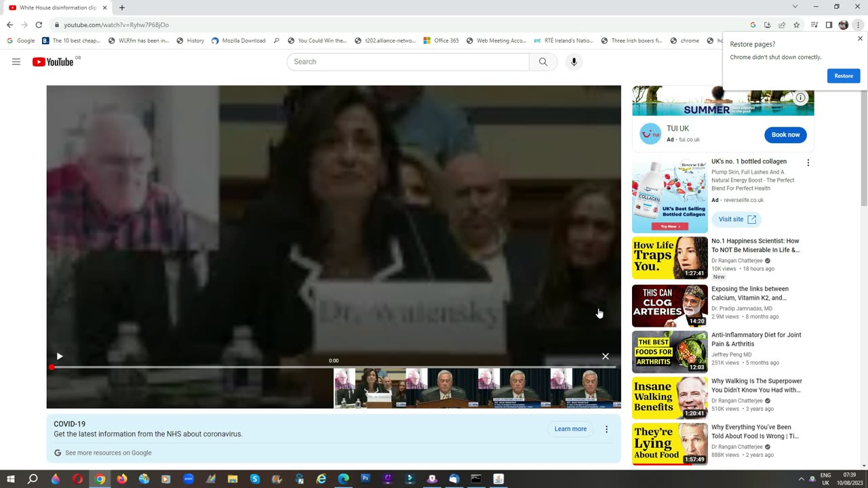The width and height of the screenshot is (868, 488).
Task: Open 'They're Lying About Food' thumbnail
Action: pyautogui.click(x=670, y=445)
